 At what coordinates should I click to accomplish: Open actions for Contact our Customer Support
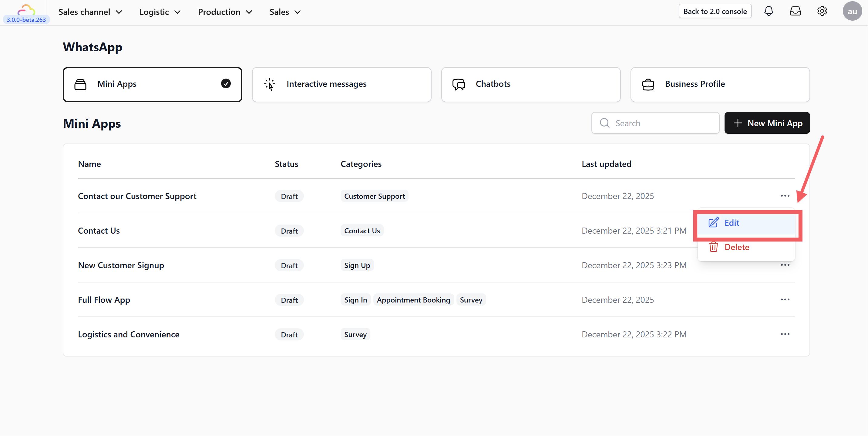(x=785, y=196)
